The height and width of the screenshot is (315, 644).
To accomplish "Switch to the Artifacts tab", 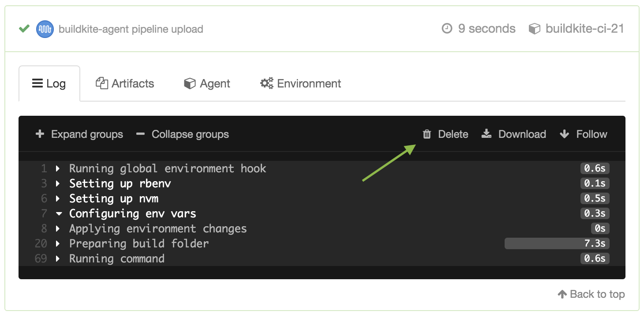I will (x=125, y=83).
